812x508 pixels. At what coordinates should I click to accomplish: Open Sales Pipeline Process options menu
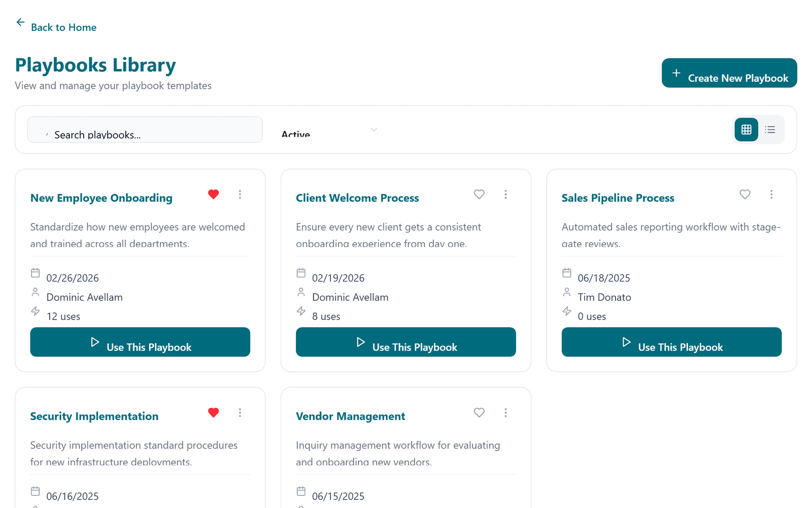[771, 194]
